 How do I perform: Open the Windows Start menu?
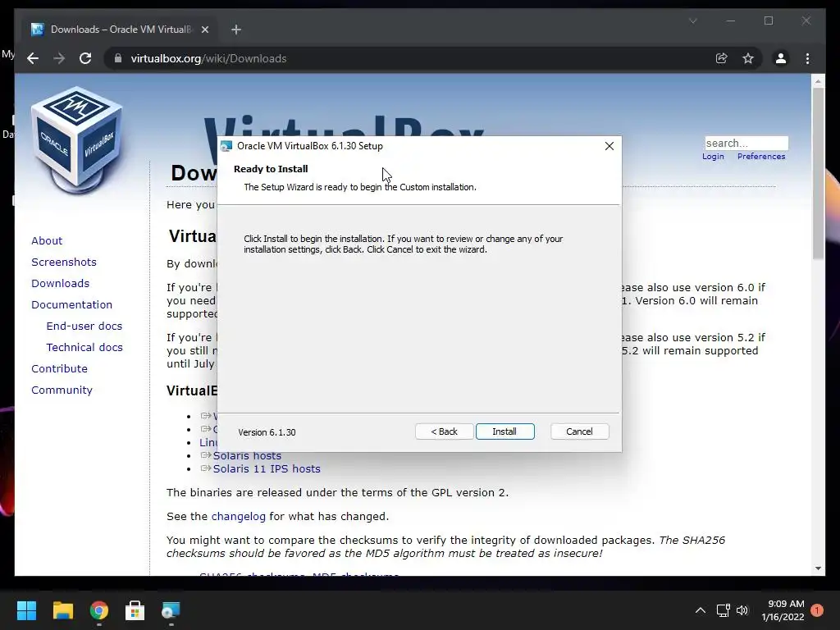click(x=26, y=610)
